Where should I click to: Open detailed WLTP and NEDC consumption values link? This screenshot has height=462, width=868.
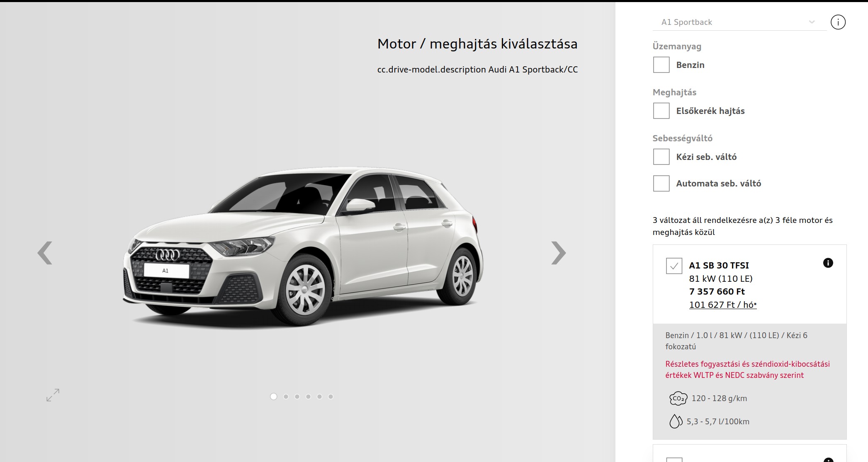[747, 370]
